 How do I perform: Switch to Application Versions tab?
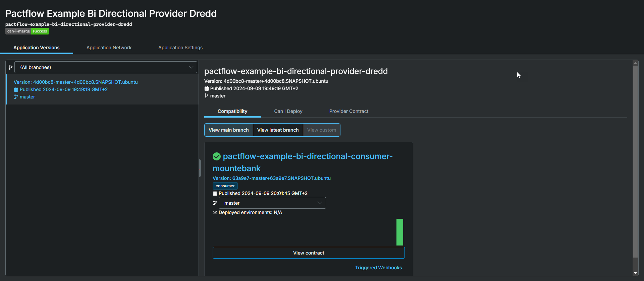[x=37, y=48]
